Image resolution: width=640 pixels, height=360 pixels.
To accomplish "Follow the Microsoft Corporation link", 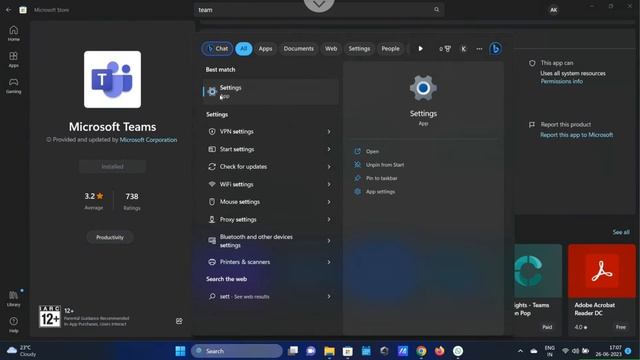I will (148, 140).
